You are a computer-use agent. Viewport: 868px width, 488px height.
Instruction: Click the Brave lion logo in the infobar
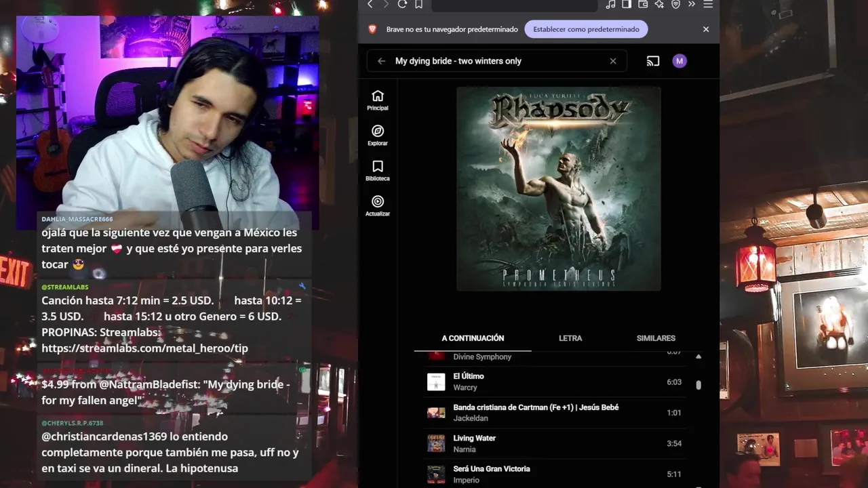(x=372, y=29)
